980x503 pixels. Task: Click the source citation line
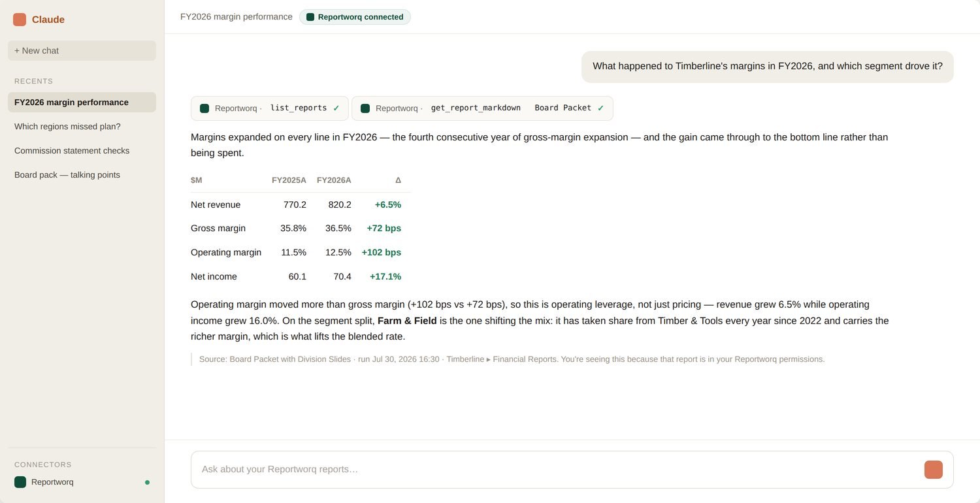click(x=512, y=359)
